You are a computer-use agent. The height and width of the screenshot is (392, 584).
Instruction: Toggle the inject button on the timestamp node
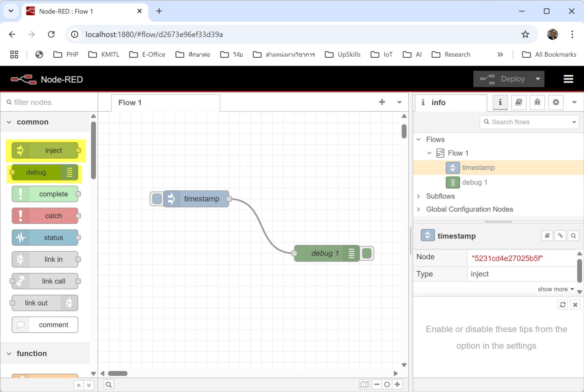tap(157, 198)
